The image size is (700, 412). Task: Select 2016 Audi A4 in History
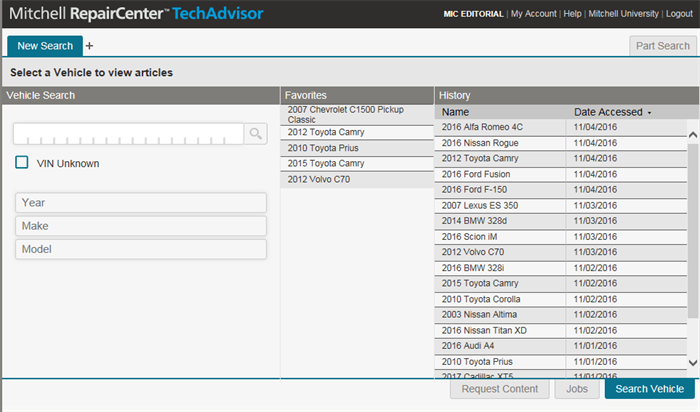500,346
